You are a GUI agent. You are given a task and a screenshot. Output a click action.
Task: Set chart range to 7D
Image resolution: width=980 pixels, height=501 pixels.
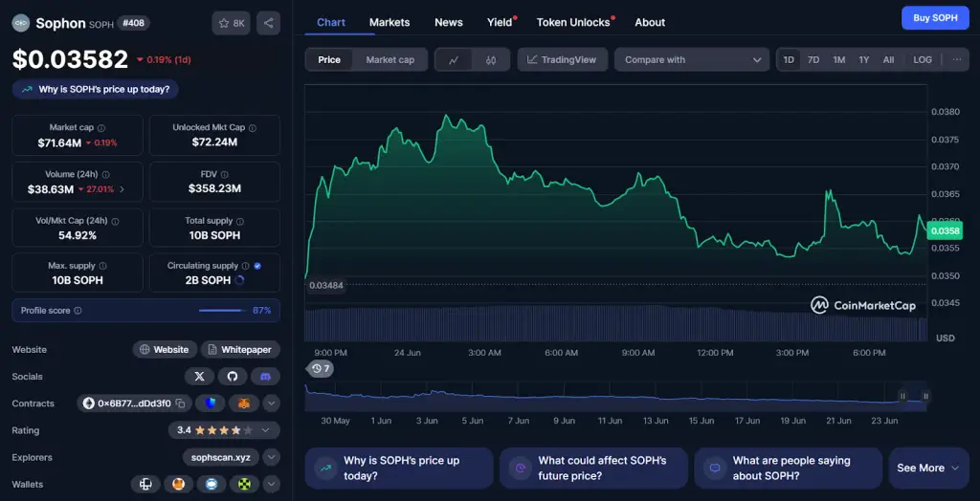(813, 60)
